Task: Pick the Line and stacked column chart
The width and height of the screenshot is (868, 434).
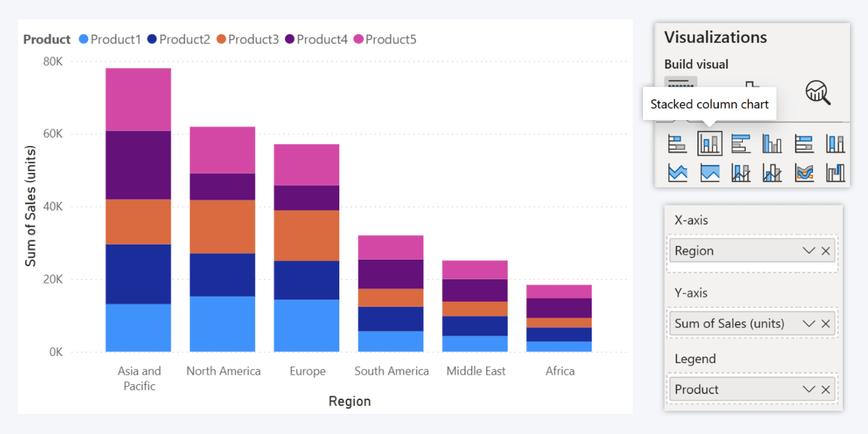Action: tap(741, 173)
